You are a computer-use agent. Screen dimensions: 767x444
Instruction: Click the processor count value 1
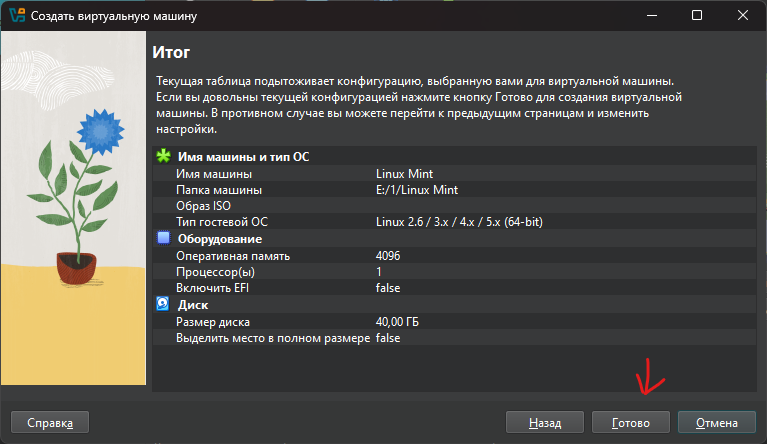379,272
